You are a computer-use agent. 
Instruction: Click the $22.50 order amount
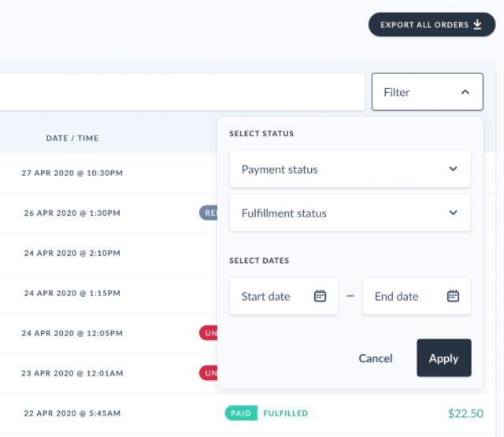[x=465, y=413]
